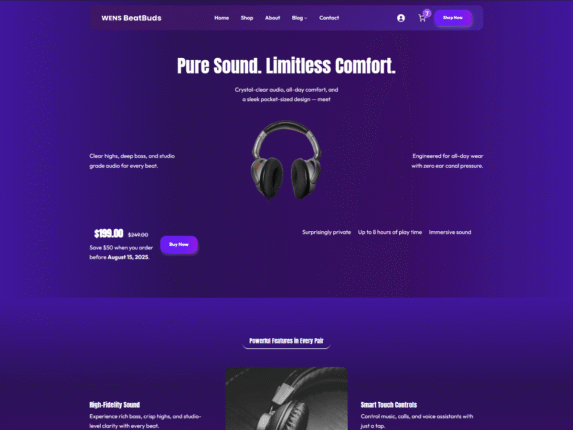Image resolution: width=573 pixels, height=430 pixels.
Task: Navigate to the About page
Action: [x=273, y=18]
